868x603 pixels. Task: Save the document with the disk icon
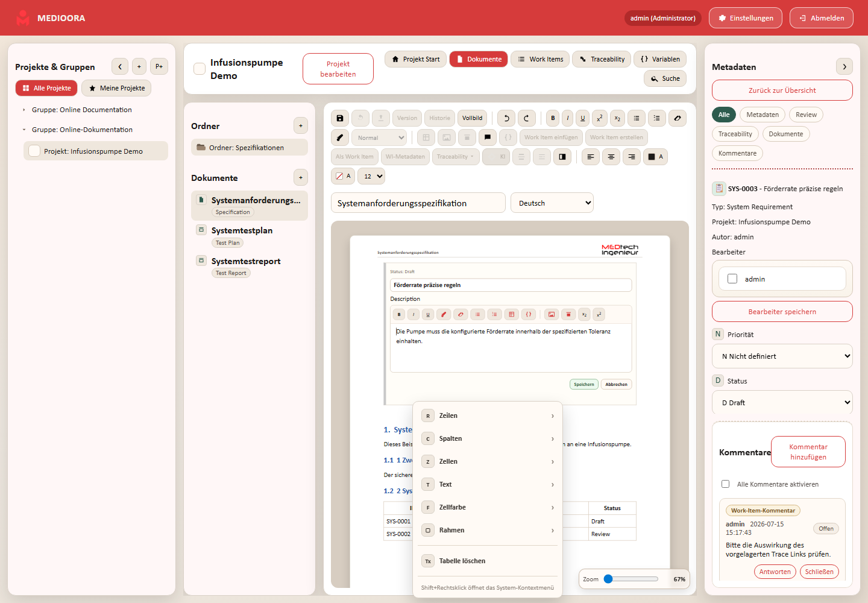(x=340, y=118)
